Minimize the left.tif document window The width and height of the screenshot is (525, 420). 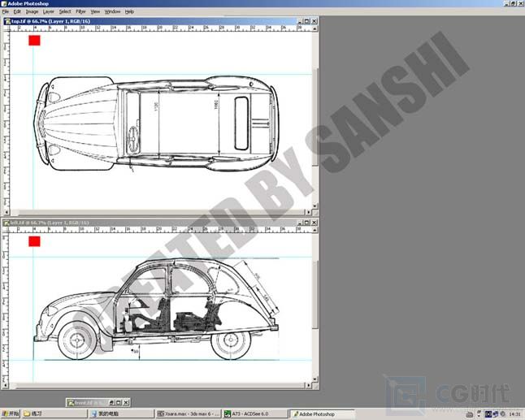pos(301,223)
